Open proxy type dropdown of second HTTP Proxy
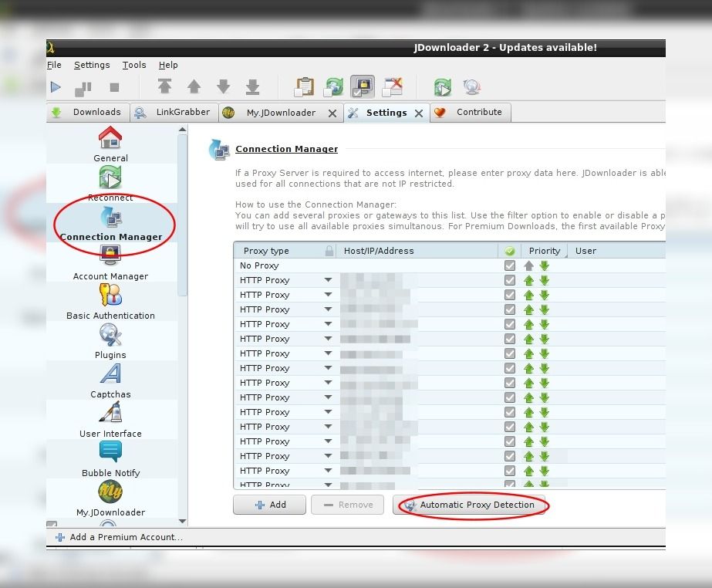The width and height of the screenshot is (712, 588). click(x=329, y=295)
